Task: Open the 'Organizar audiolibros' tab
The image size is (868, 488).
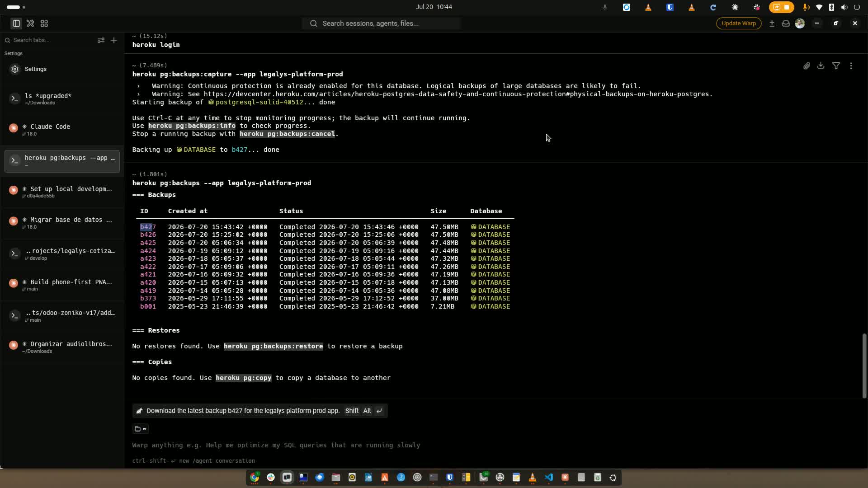Action: (62, 347)
